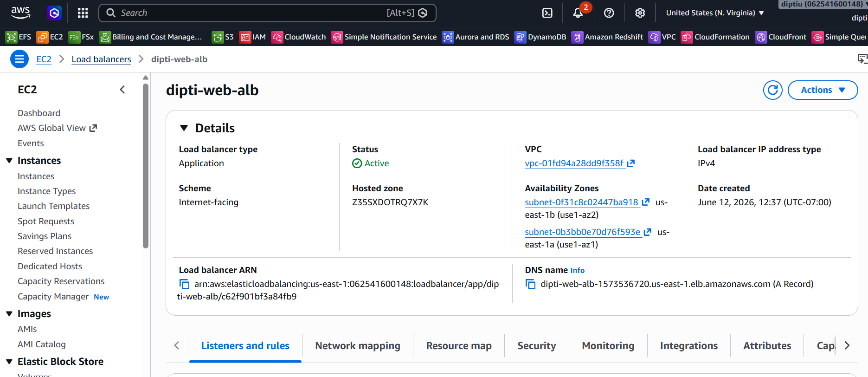Open the EC2 shortcut in favorites bar
The image size is (868, 377).
(x=50, y=37)
